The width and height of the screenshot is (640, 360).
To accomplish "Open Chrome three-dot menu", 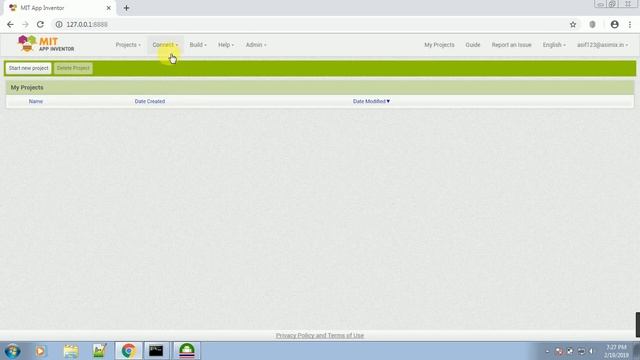I will tap(630, 24).
